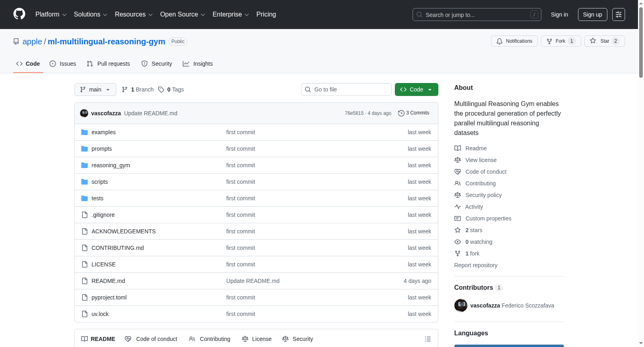Click the Search or jump to field
Viewport: 644px width, 347px height.
(477, 15)
